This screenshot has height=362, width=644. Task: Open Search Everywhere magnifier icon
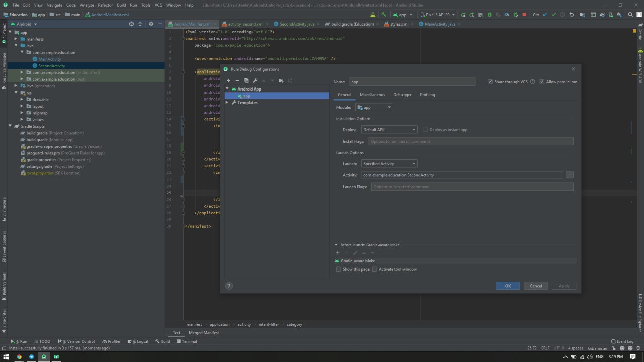click(x=630, y=15)
